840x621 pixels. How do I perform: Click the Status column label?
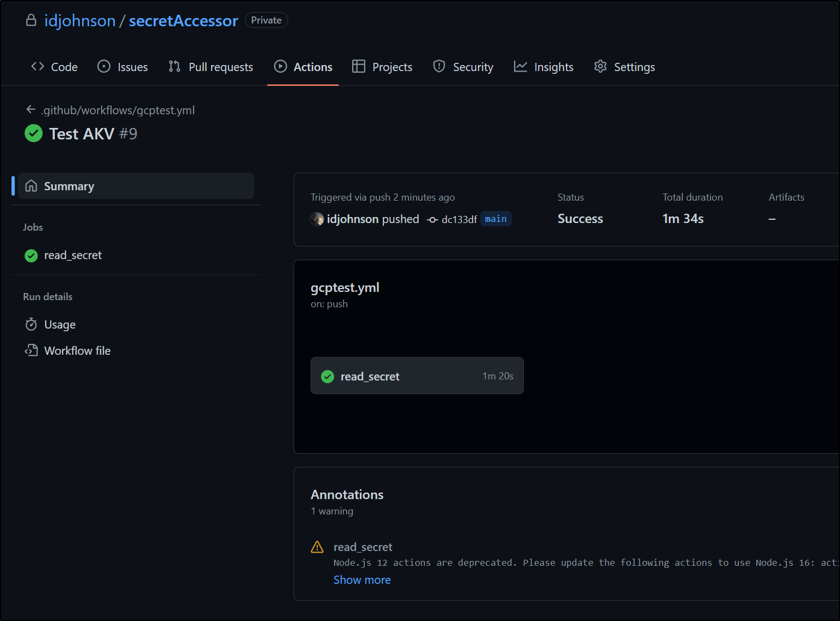(x=571, y=197)
